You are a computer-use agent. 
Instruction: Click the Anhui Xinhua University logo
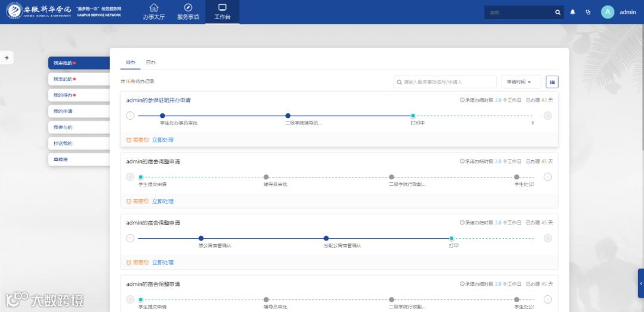point(39,11)
